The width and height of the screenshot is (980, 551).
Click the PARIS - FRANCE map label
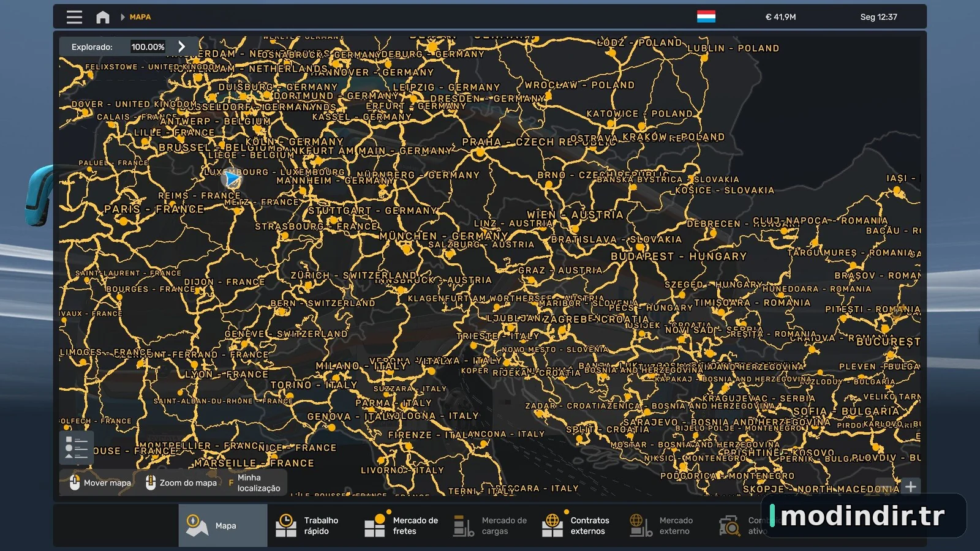point(154,209)
